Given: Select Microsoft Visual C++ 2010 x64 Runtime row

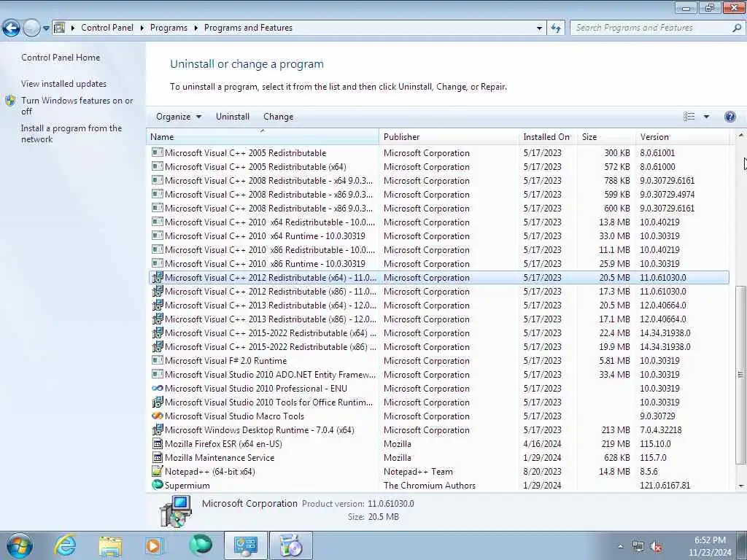Looking at the screenshot, I should tap(439, 236).
